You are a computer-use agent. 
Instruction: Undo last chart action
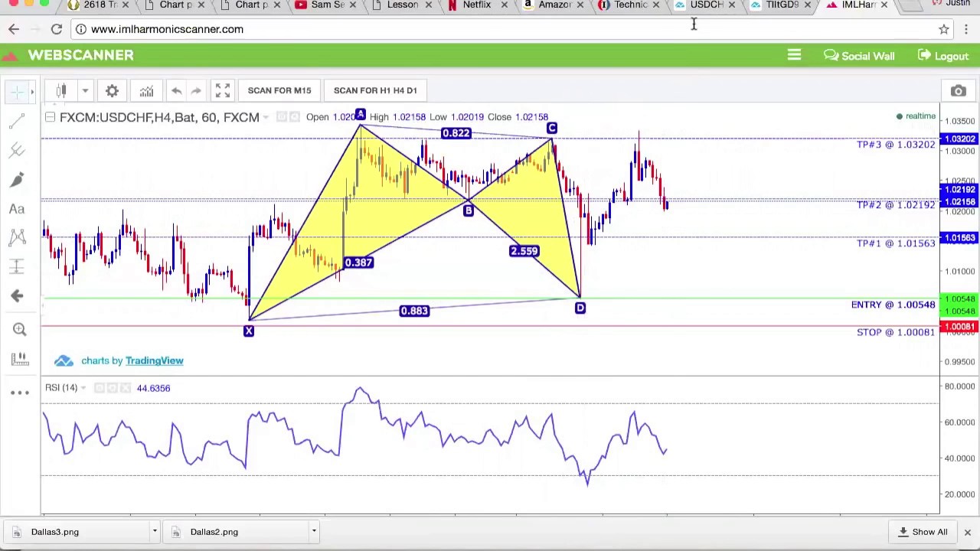pyautogui.click(x=176, y=91)
